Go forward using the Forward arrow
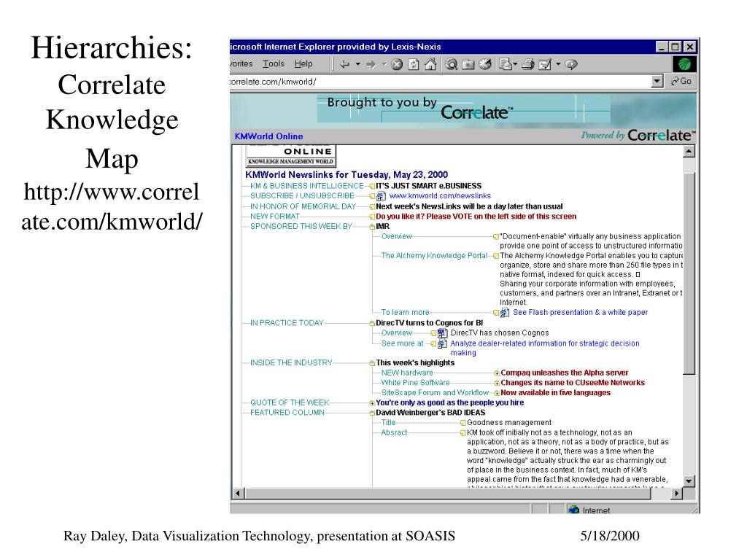This screenshot has height=560, width=747. point(371,64)
